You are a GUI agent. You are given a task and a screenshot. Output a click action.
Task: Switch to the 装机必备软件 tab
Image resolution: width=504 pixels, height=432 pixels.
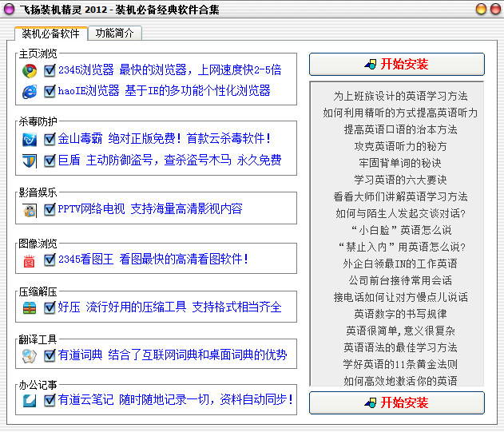pyautogui.click(x=51, y=34)
